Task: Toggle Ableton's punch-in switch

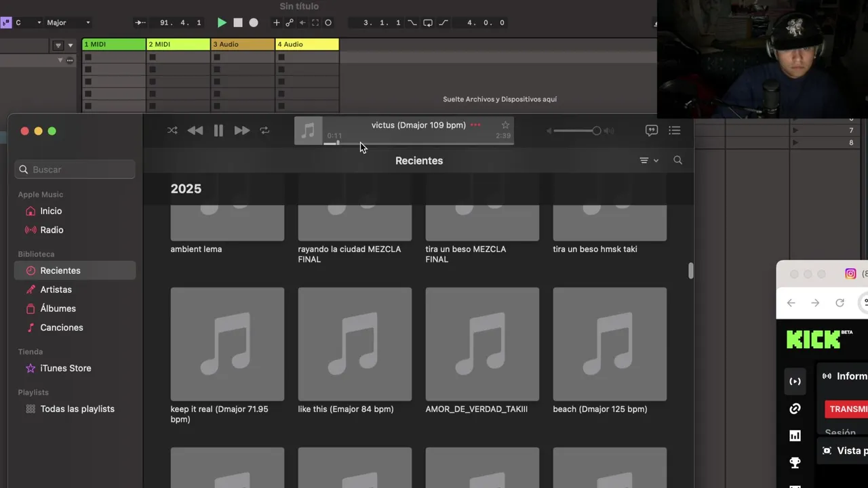Action: (412, 22)
